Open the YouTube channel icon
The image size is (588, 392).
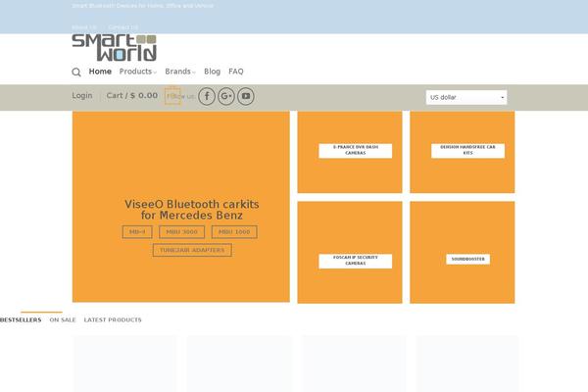click(246, 96)
